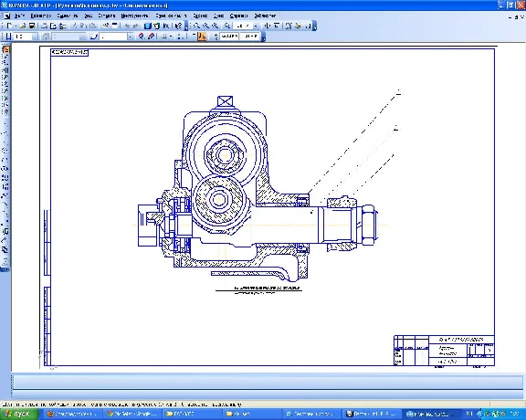Image resolution: width=526 pixels, height=420 pixels.
Task: Switch to the Google Chrome taskbar button
Action: point(132,414)
